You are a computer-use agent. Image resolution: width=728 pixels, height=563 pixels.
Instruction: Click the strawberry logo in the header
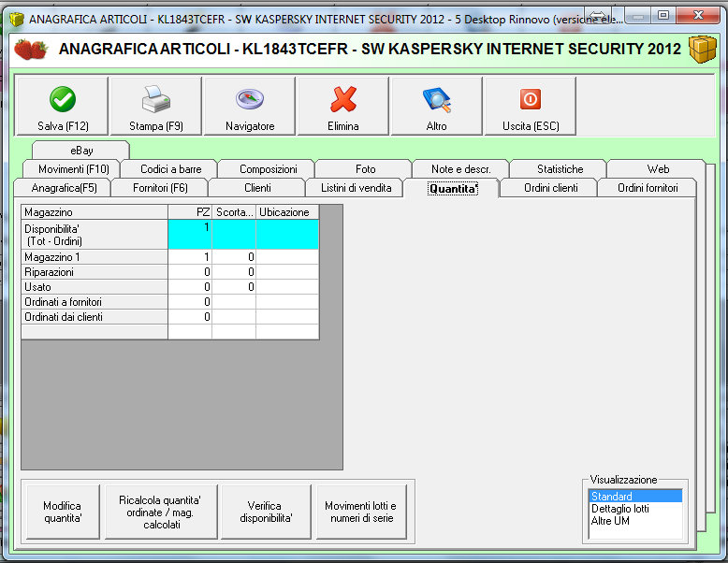tap(31, 50)
